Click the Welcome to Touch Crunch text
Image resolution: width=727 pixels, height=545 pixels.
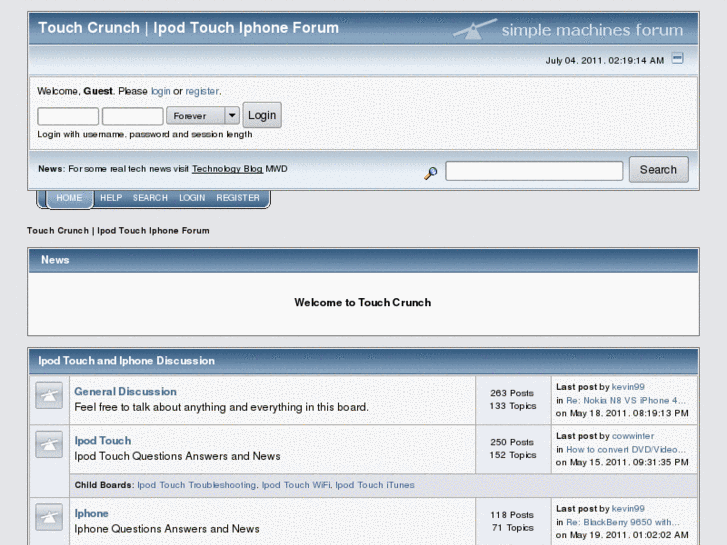(x=363, y=302)
